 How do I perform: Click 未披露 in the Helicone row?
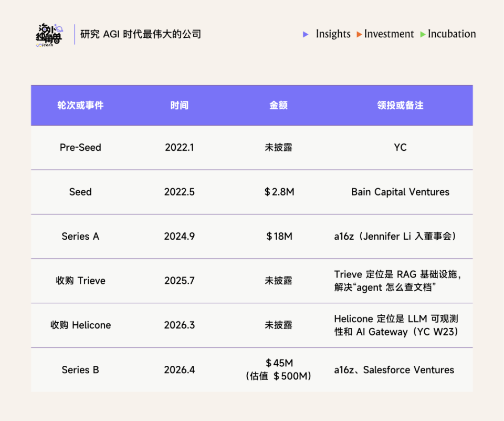(278, 325)
